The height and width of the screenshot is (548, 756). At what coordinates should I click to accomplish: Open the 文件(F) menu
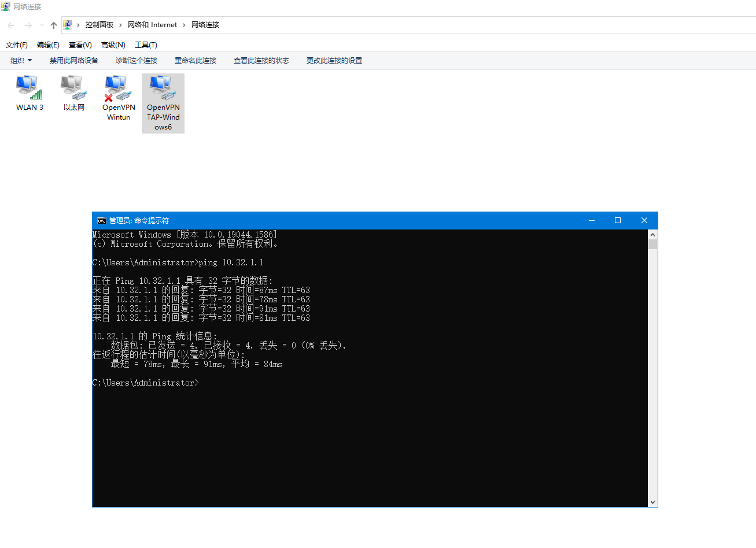(x=17, y=45)
